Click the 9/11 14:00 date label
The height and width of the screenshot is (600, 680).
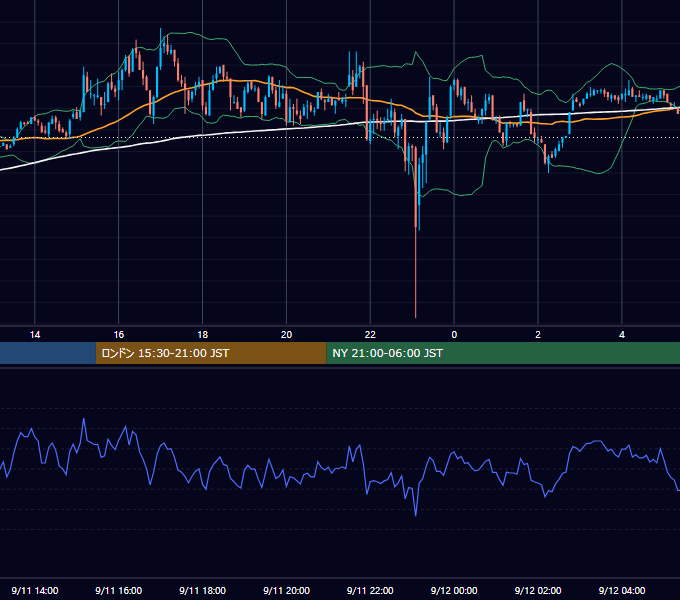tap(35, 590)
